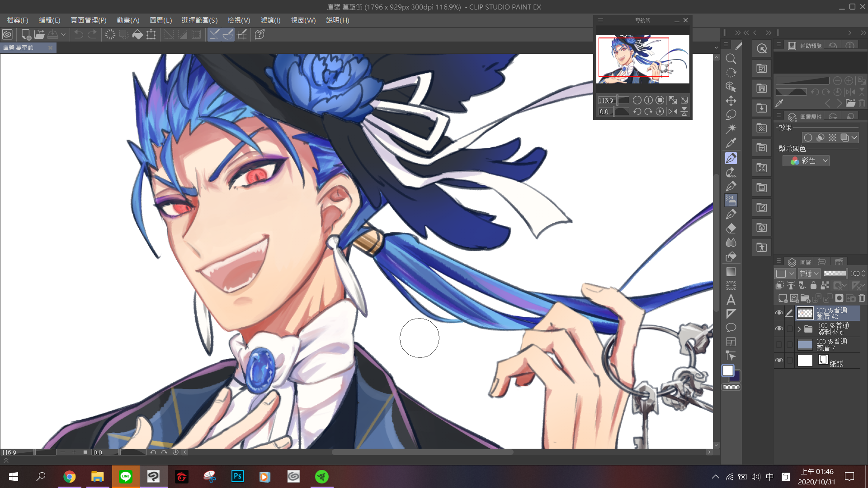The width and height of the screenshot is (868, 488).
Task: Delete layer with trash icon in layer panel
Action: coord(862,298)
